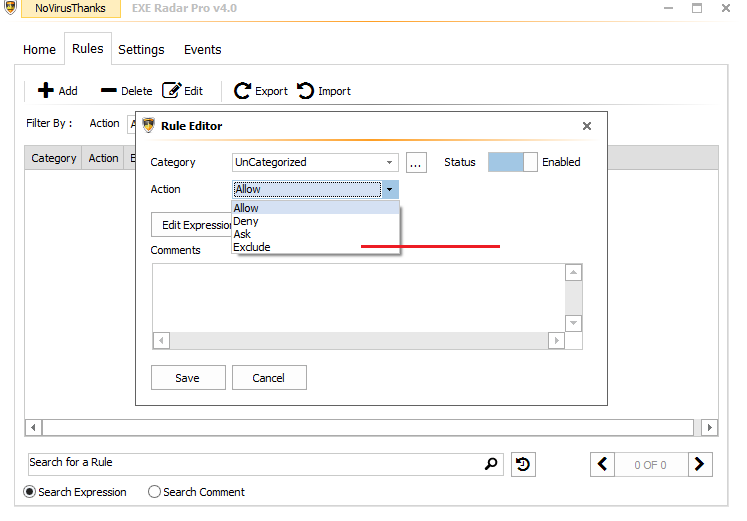The width and height of the screenshot is (747, 521).
Task: Expand the Category UnCategorized dropdown
Action: point(389,162)
